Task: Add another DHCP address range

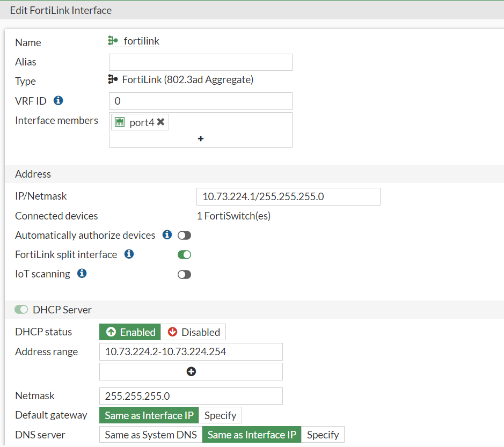Action: (x=191, y=371)
